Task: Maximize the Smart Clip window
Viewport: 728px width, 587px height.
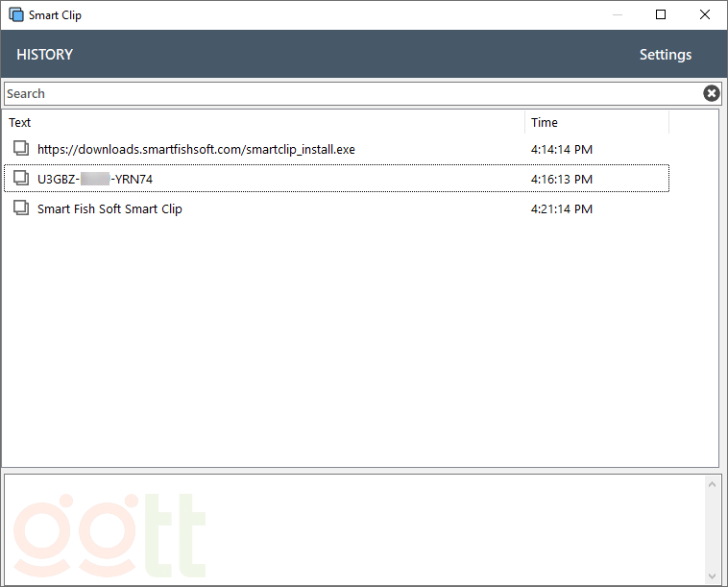Action: (661, 14)
